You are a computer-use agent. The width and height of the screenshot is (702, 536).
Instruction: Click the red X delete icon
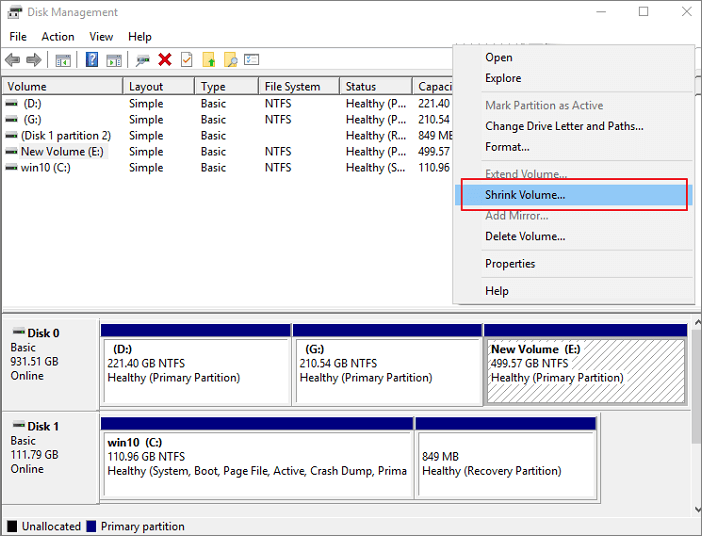point(165,60)
